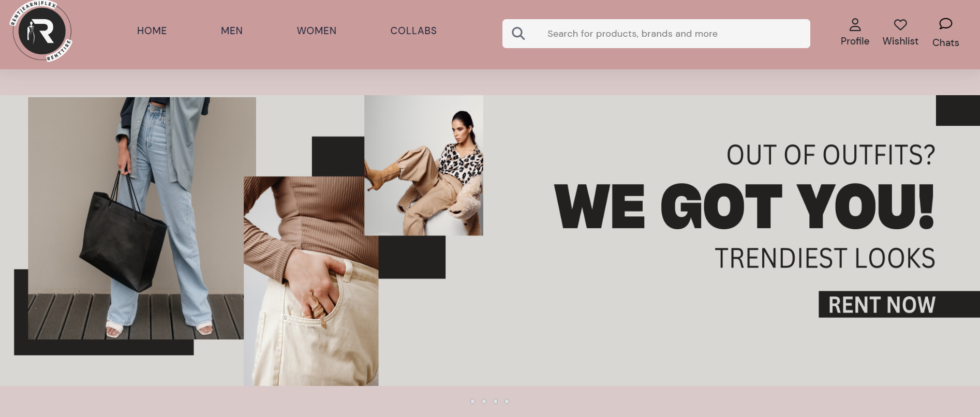The height and width of the screenshot is (417, 980).
Task: Open the MEN category
Action: [231, 31]
